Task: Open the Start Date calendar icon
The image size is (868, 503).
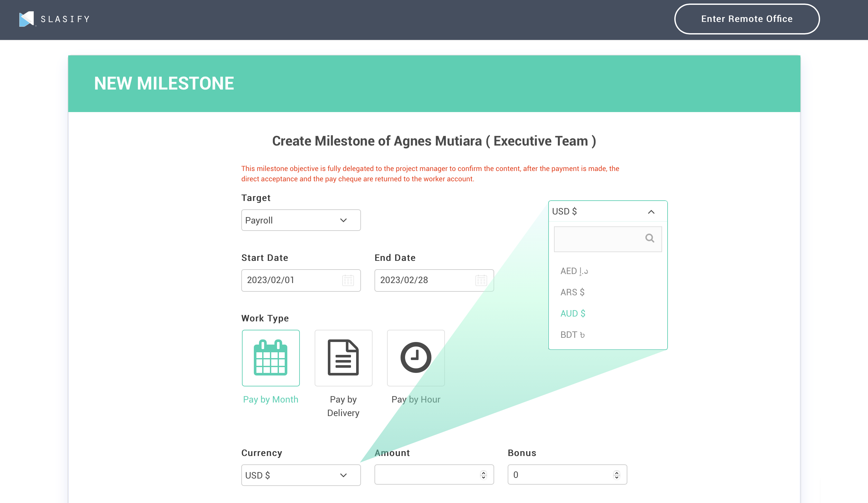Action: click(348, 280)
